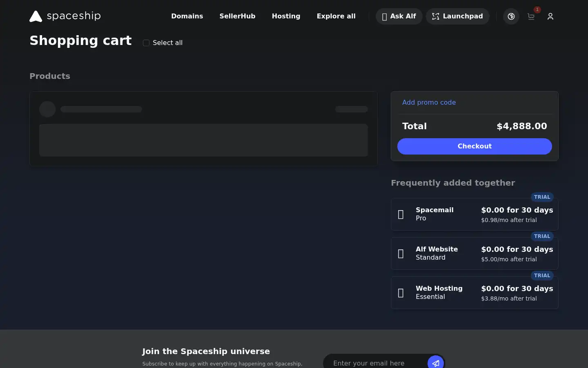
Task: Open the Launchpad button
Action: point(457,16)
